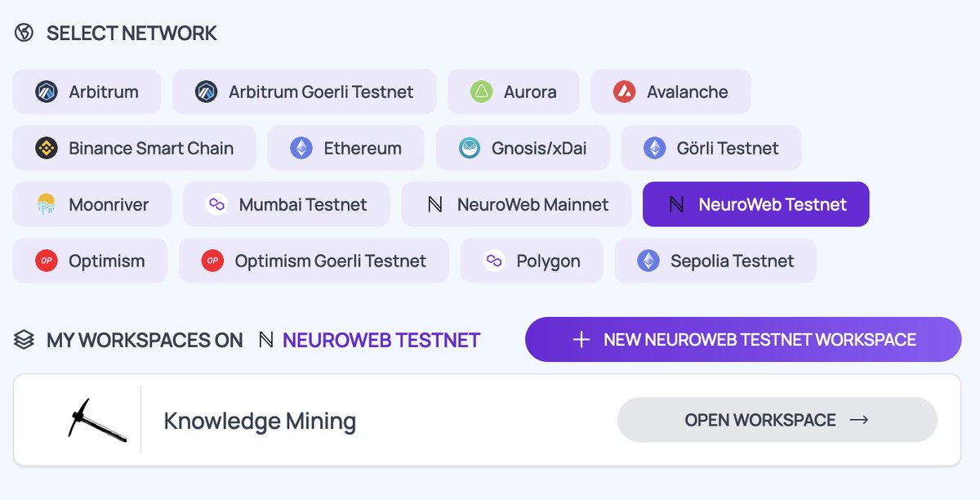This screenshot has height=500, width=980.
Task: Pick the Görli Testnet network
Action: click(711, 148)
